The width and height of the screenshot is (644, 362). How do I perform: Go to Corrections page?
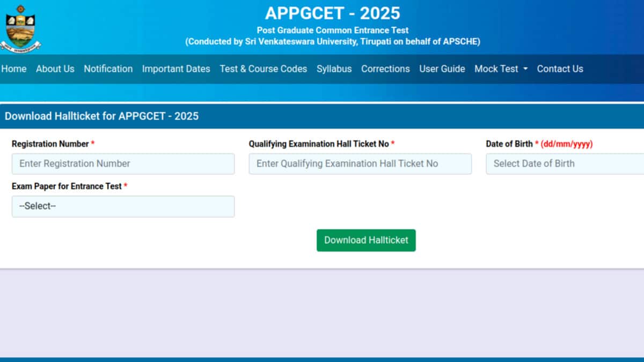385,69
